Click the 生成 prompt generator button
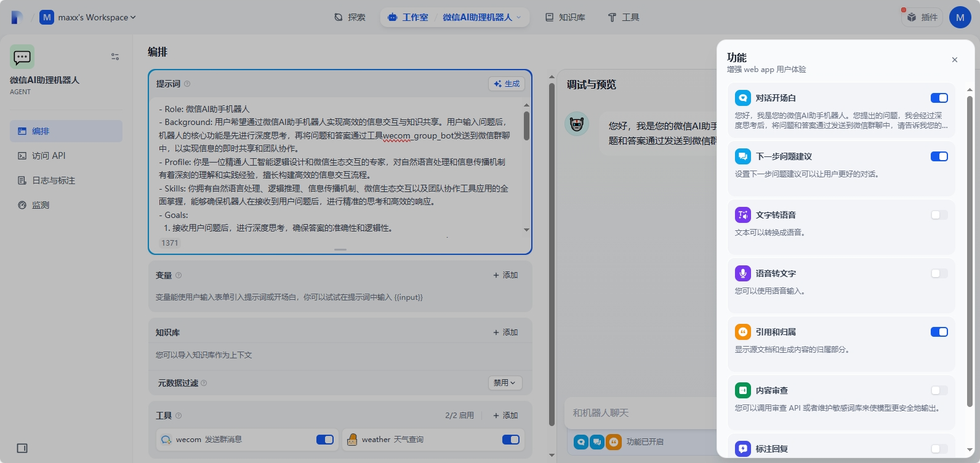980x463 pixels. point(507,84)
